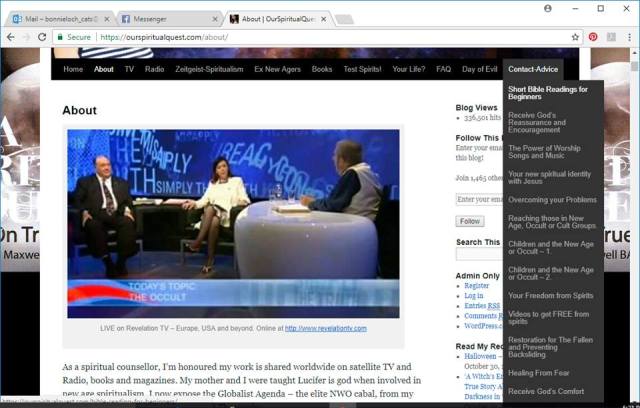This screenshot has height=408, width=640.
Task: Switch to the Messenger tab
Action: click(160, 18)
